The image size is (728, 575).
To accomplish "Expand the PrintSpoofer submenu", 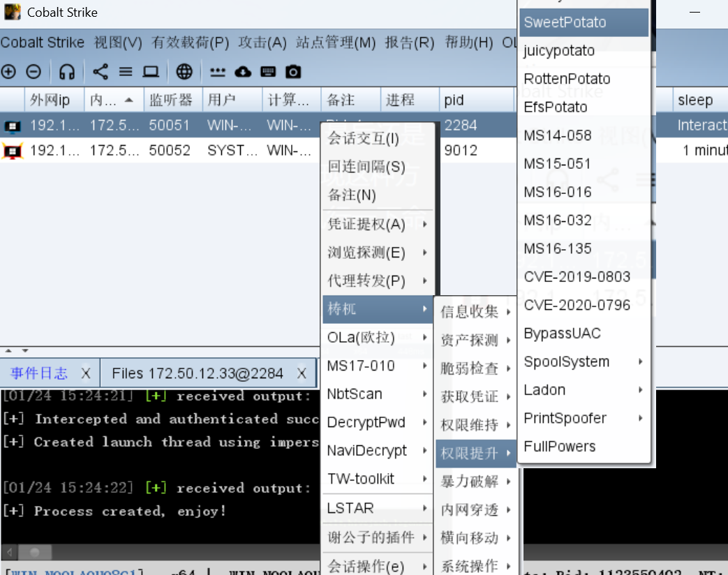I will (584, 419).
